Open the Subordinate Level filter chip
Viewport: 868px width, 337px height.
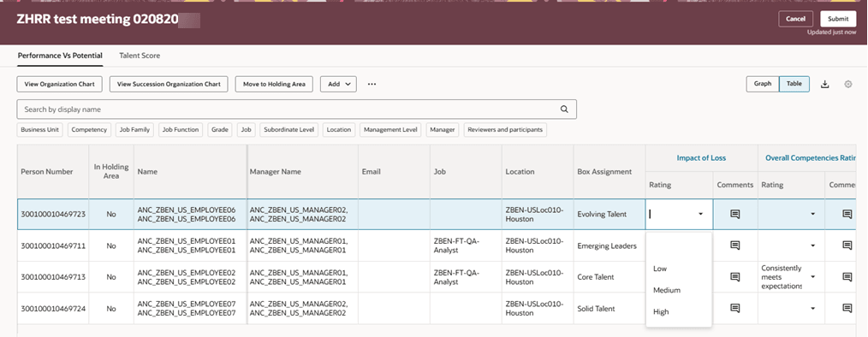tap(289, 129)
